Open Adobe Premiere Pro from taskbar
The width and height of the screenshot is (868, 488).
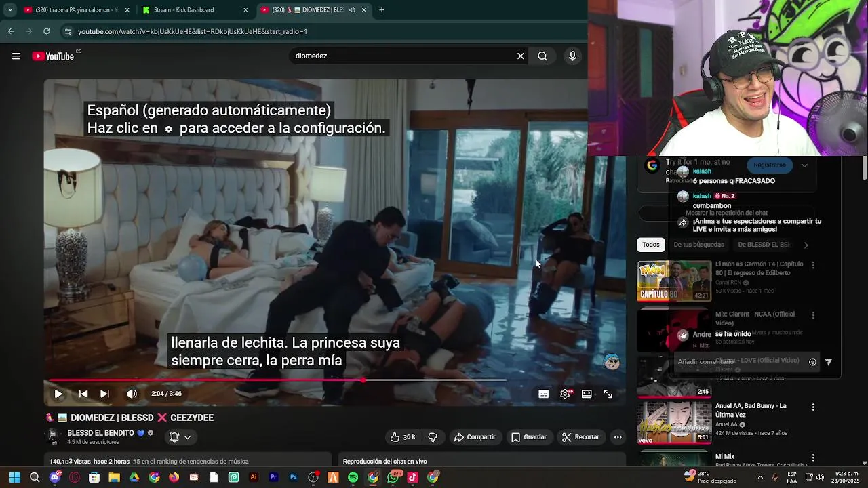click(274, 477)
